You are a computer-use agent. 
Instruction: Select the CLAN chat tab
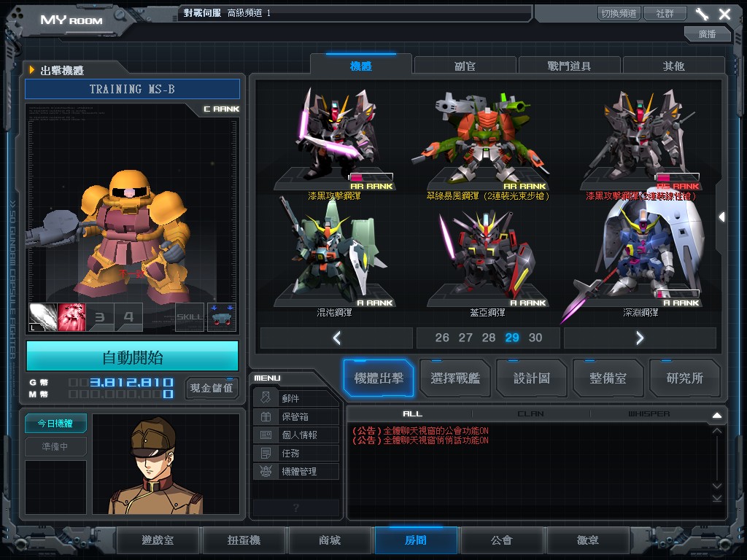[531, 414]
